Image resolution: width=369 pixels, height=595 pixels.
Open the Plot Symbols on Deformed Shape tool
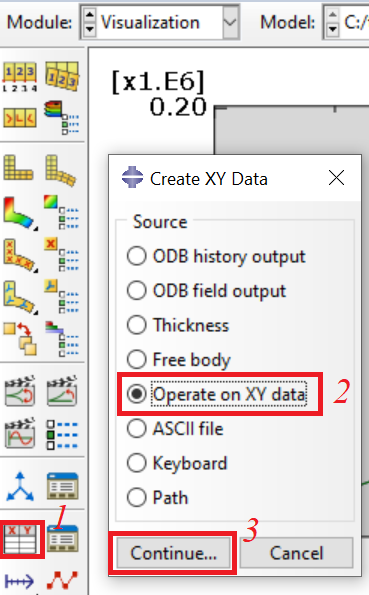[20, 255]
